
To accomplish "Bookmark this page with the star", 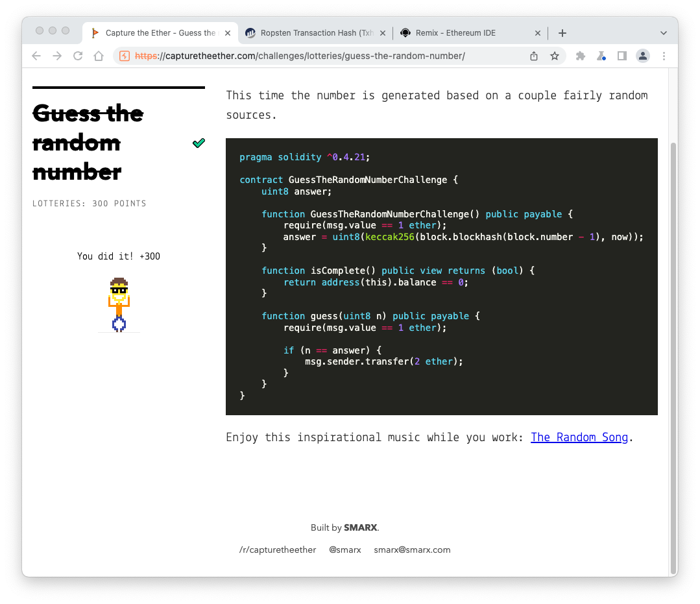I will (555, 56).
